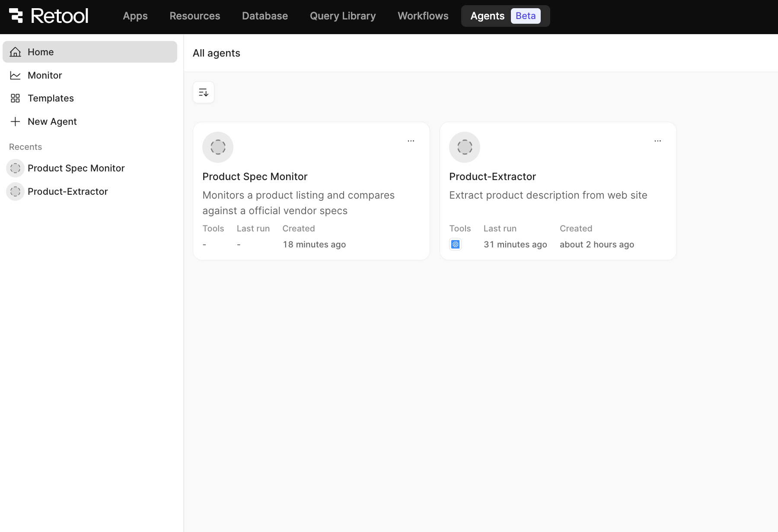
Task: Click the Retool logo icon
Action: 16,16
